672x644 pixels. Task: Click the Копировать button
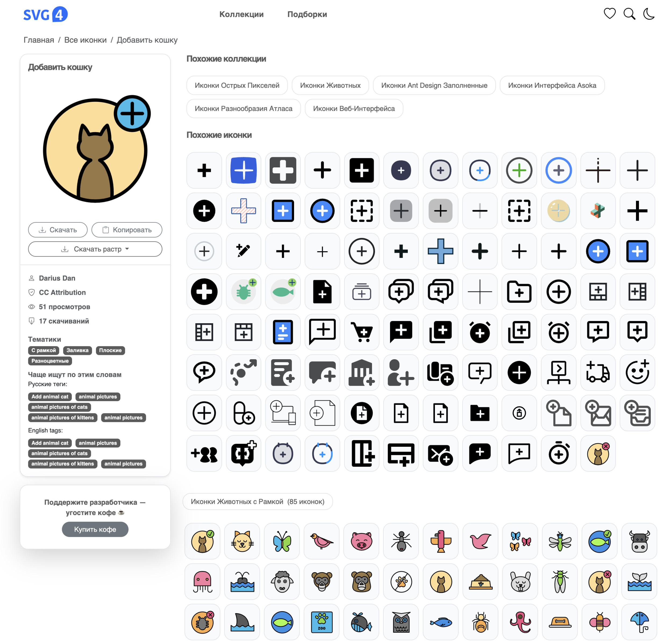point(127,230)
